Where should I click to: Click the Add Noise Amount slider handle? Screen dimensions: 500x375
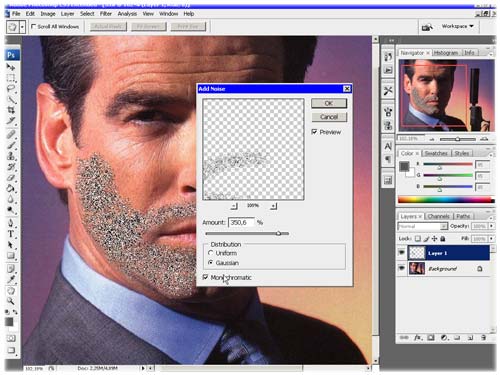tap(278, 233)
